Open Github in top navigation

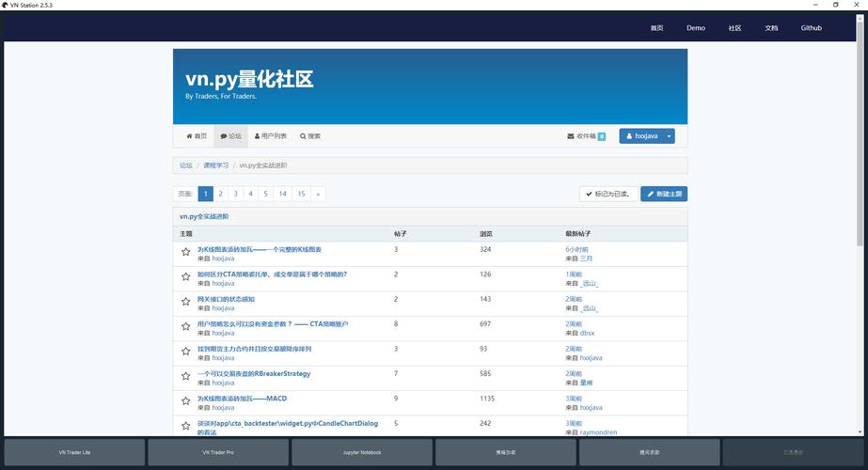(x=811, y=27)
